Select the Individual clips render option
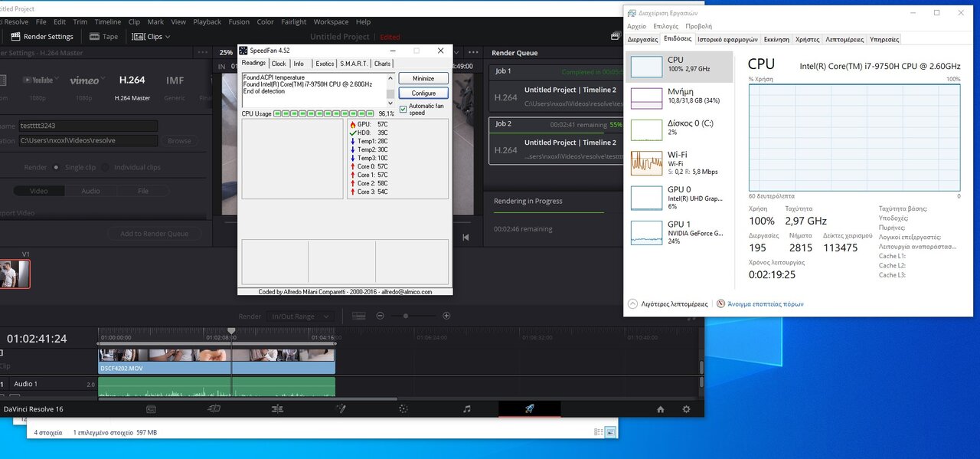Screen dimensions: 980x459 click(105, 167)
